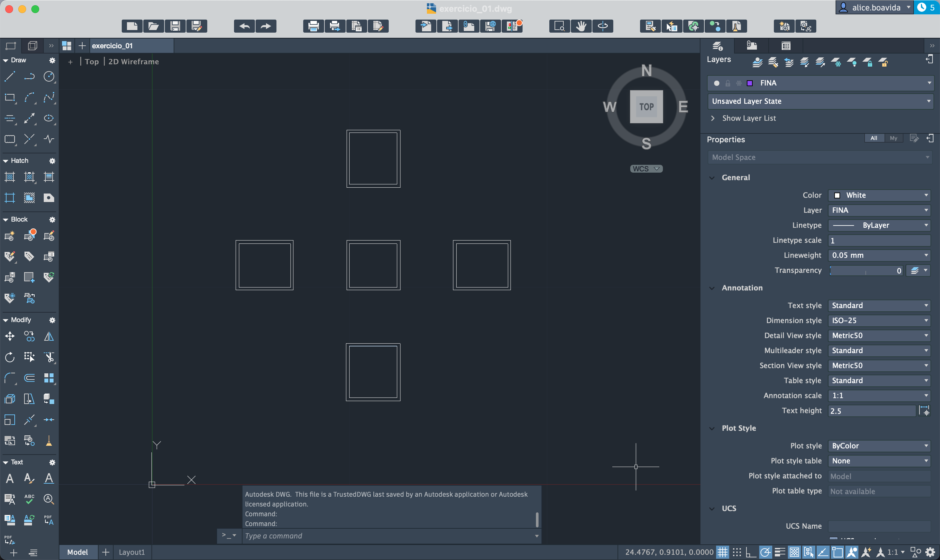Open the status bar settings gear

[931, 552]
